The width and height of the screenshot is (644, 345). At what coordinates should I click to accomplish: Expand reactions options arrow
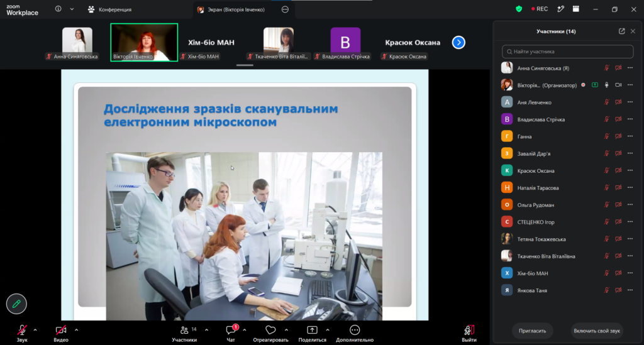pyautogui.click(x=286, y=330)
